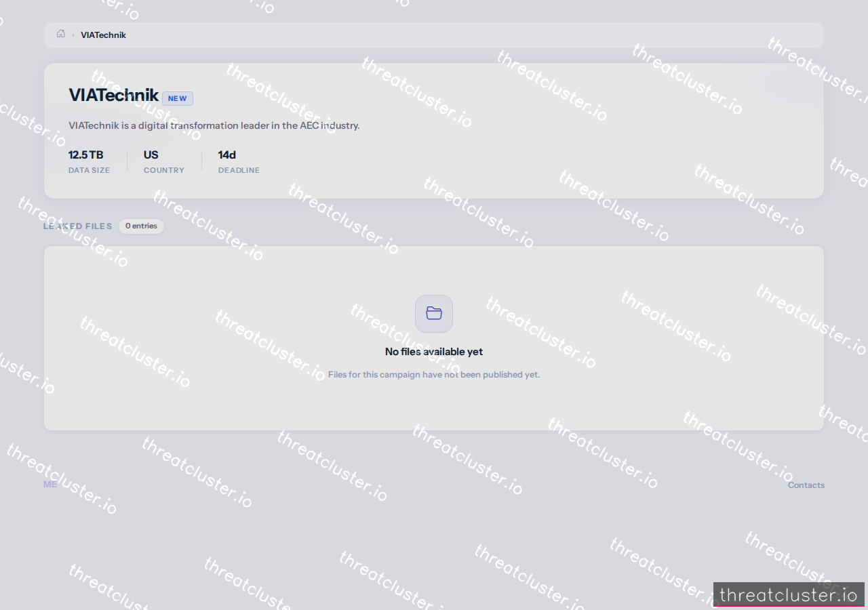This screenshot has width=868, height=610.
Task: Select the DEADLINE label
Action: pos(239,170)
